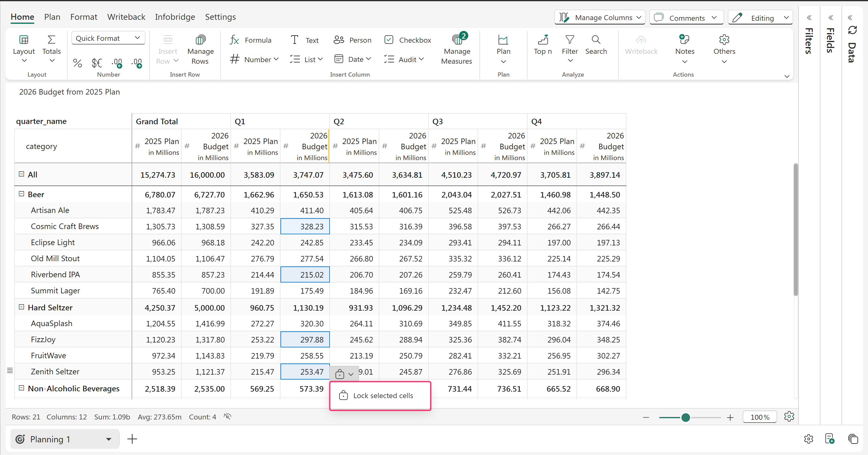Open the Quick Format dropdown
868x455 pixels.
click(108, 38)
